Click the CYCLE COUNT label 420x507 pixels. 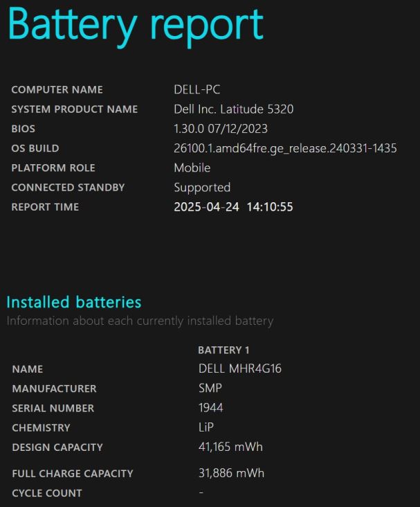click(47, 493)
